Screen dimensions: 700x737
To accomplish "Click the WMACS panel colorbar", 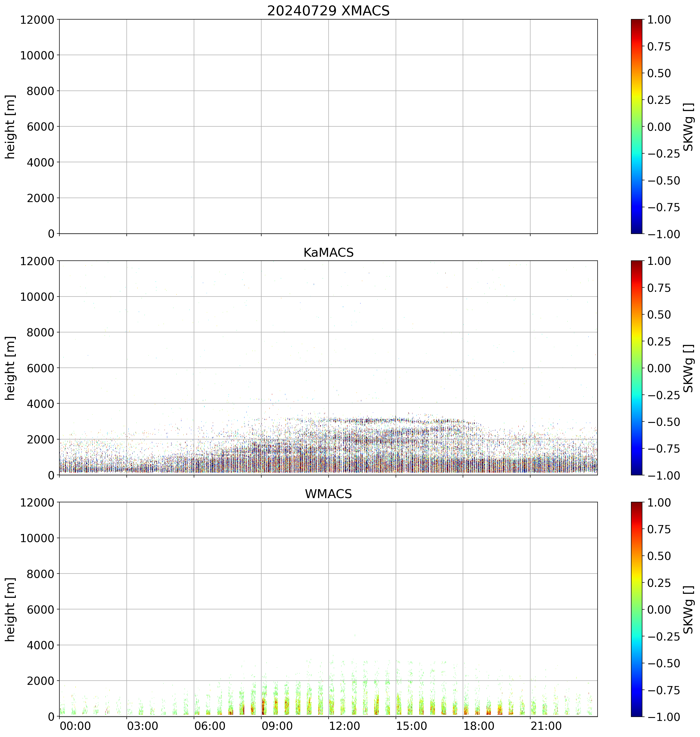I will (x=637, y=609).
